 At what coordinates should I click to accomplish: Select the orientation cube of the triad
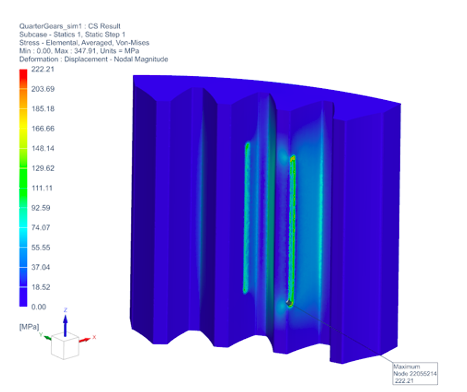[x=65, y=347]
